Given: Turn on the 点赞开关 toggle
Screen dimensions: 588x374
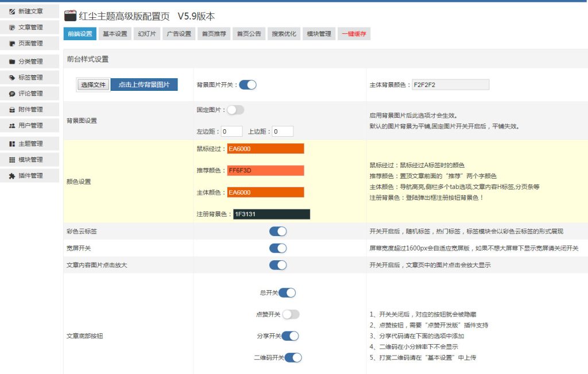Looking at the screenshot, I should 291,314.
